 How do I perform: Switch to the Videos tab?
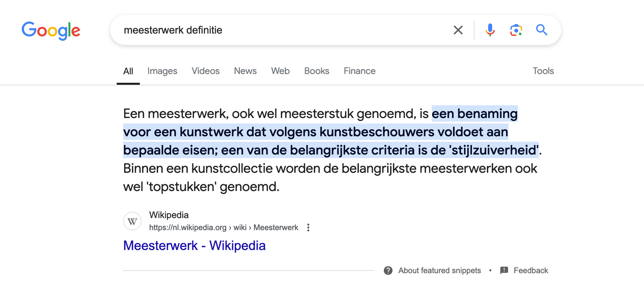click(206, 71)
